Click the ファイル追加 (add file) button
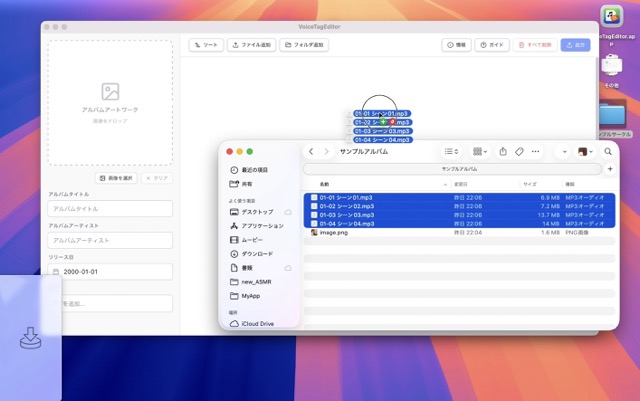 pos(250,45)
